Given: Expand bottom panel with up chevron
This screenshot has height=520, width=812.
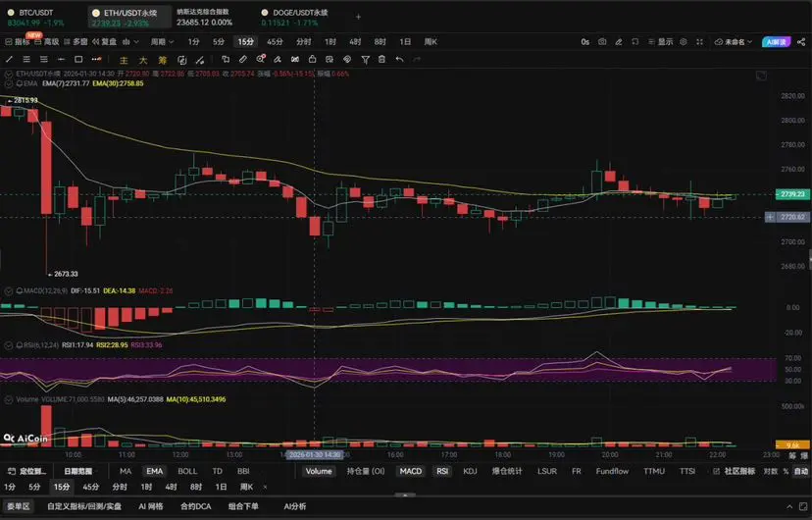Looking at the screenshot, I should click(x=789, y=506).
